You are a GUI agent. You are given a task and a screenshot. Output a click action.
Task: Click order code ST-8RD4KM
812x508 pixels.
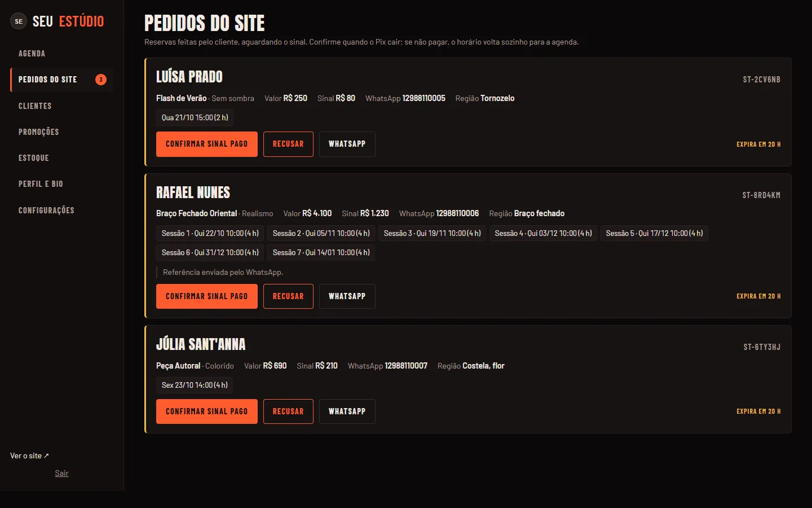tap(761, 195)
